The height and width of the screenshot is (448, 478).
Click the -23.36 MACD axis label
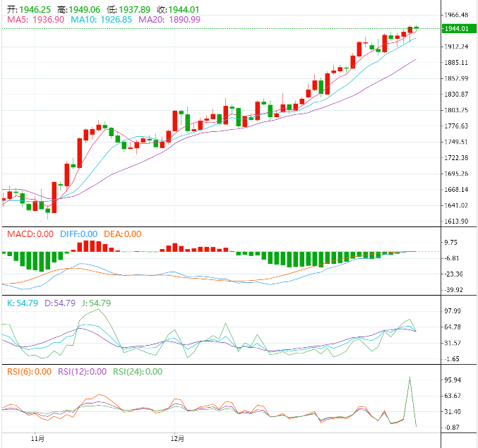[x=453, y=274]
